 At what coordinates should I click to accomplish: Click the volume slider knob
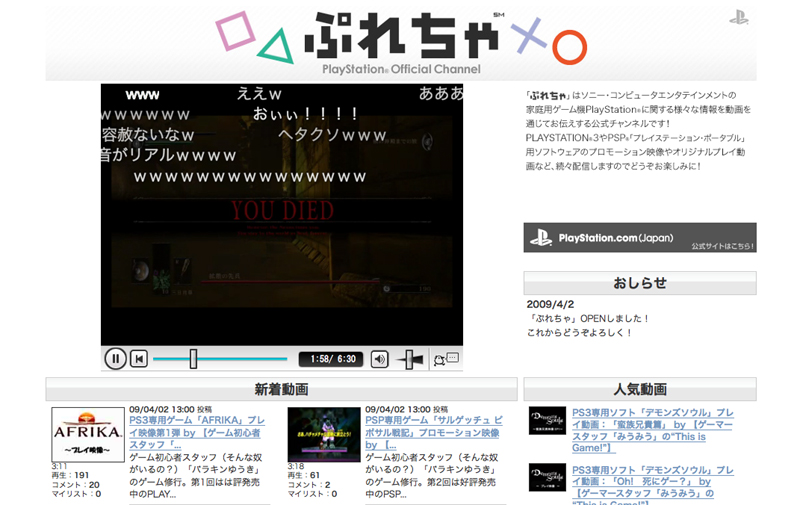410,359
